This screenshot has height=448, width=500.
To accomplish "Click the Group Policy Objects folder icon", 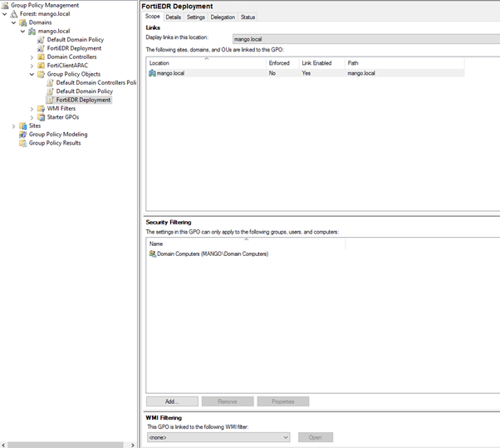I will pos(41,74).
